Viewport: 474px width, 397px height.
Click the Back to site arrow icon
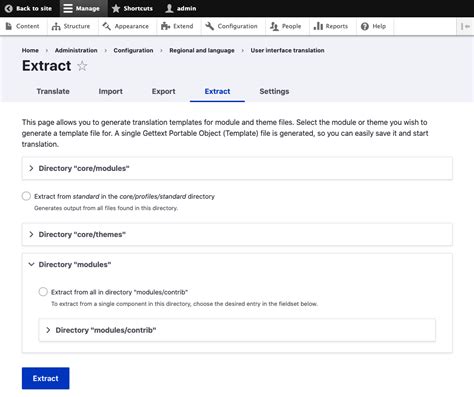(x=9, y=8)
